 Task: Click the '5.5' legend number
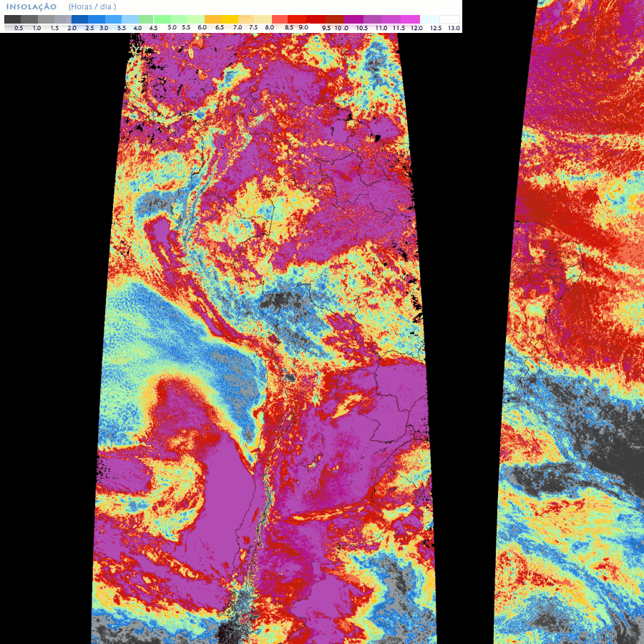(x=186, y=27)
